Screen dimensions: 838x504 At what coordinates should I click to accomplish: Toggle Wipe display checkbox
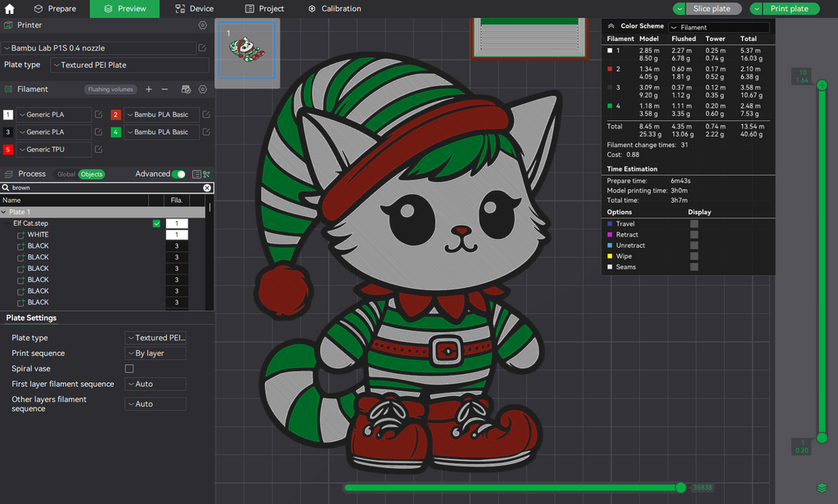(x=694, y=256)
